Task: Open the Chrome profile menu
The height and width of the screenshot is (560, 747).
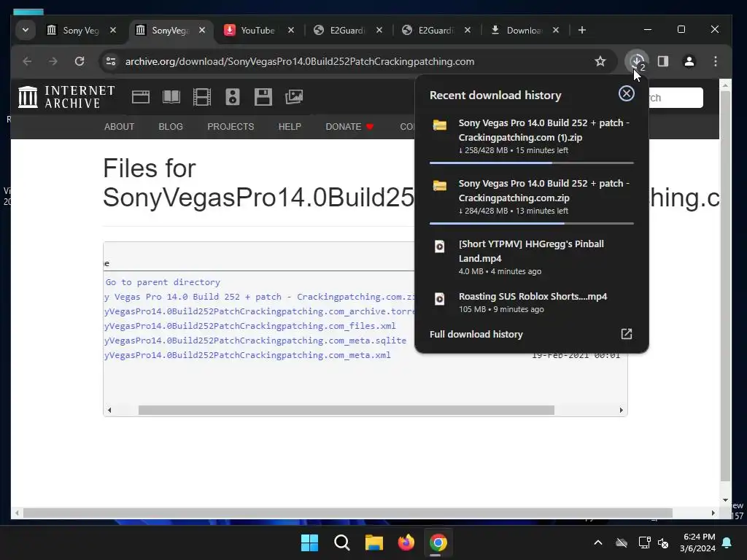Action: (689, 61)
